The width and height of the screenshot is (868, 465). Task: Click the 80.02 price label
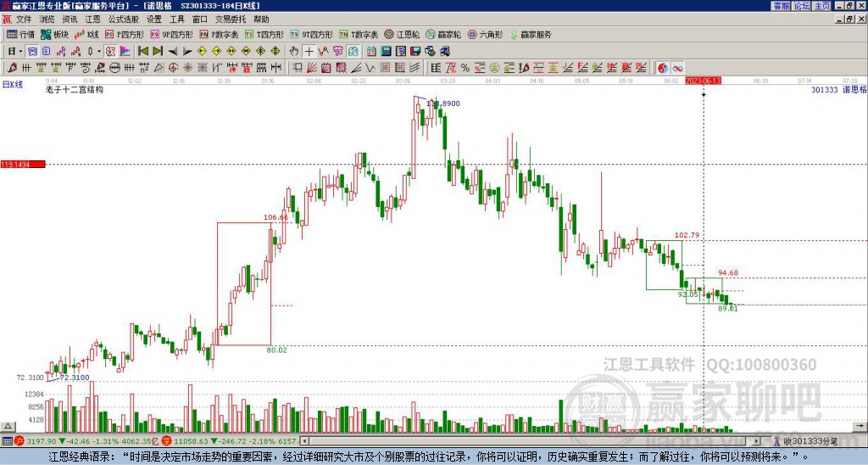277,350
